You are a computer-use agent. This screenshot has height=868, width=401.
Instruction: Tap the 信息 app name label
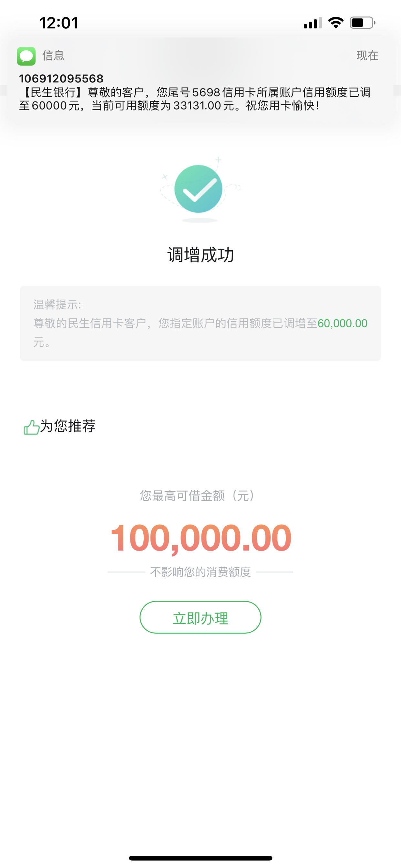(53, 55)
